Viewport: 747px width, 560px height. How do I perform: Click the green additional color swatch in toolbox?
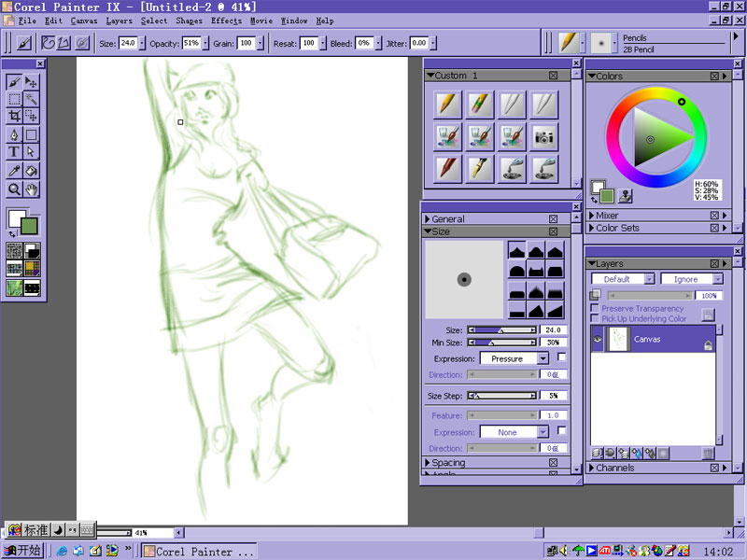tap(29, 226)
